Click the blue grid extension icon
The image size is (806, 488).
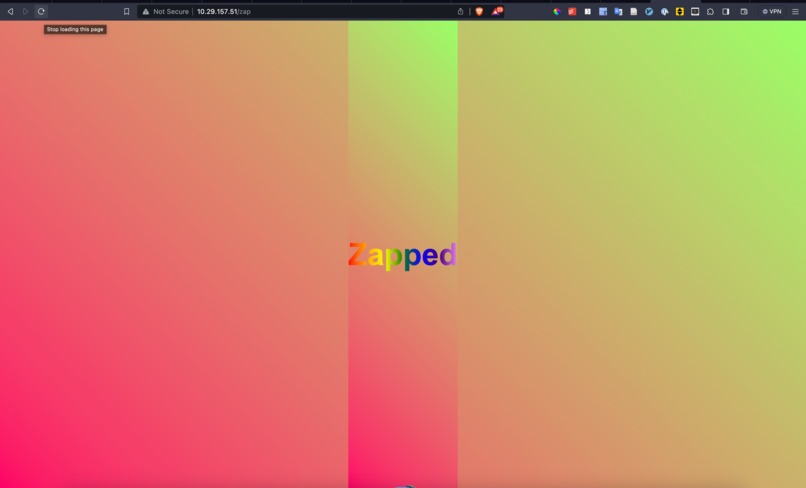tap(603, 11)
